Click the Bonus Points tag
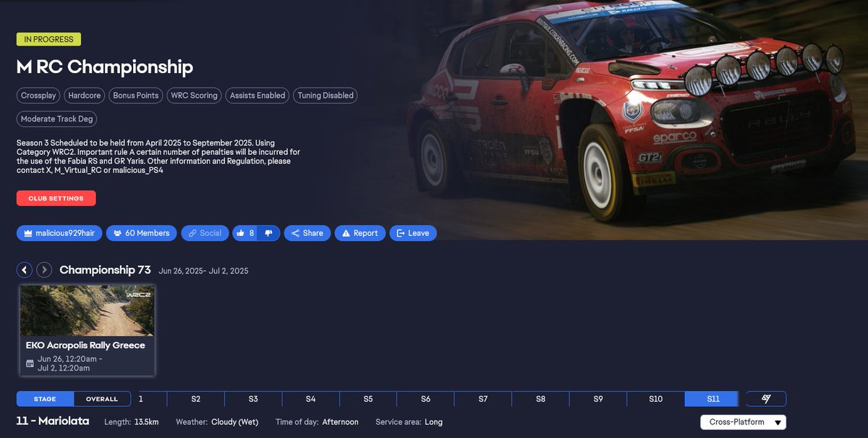 (x=136, y=96)
